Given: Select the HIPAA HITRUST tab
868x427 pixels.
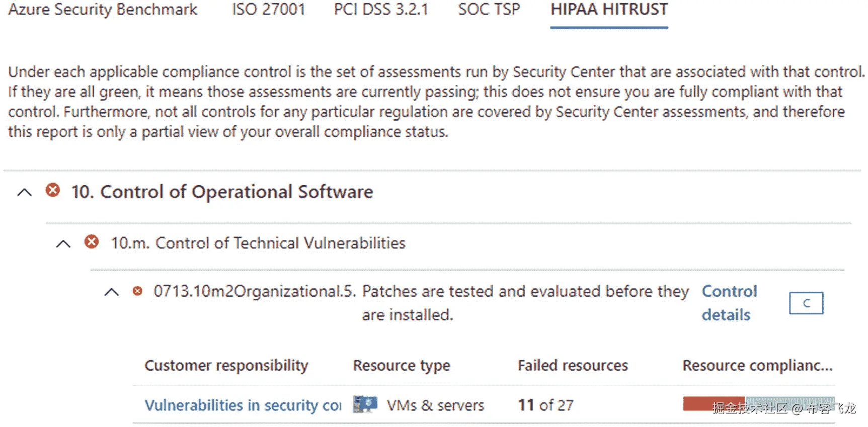Looking at the screenshot, I should [609, 10].
